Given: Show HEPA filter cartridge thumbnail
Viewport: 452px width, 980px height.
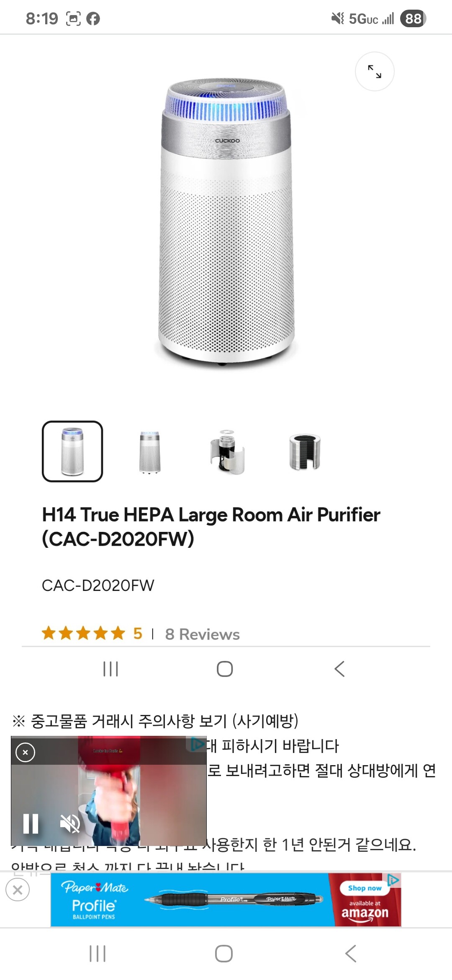Looking at the screenshot, I should tap(305, 452).
